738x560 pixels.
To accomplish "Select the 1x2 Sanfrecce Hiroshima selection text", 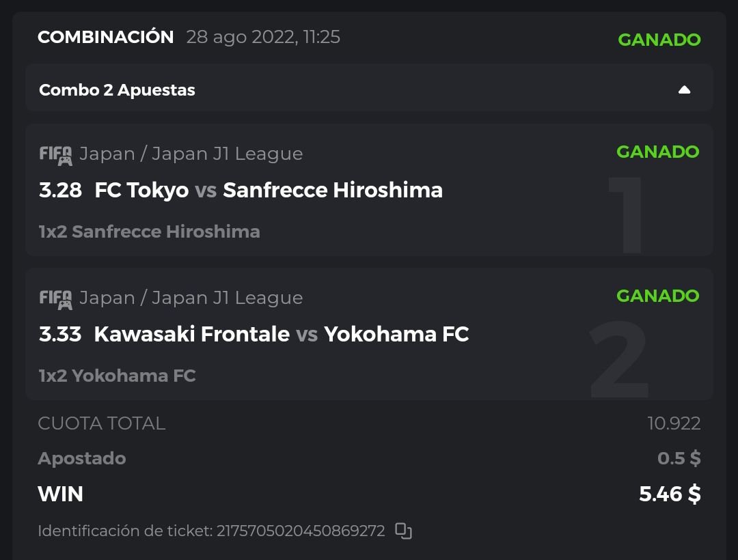I will 149,232.
